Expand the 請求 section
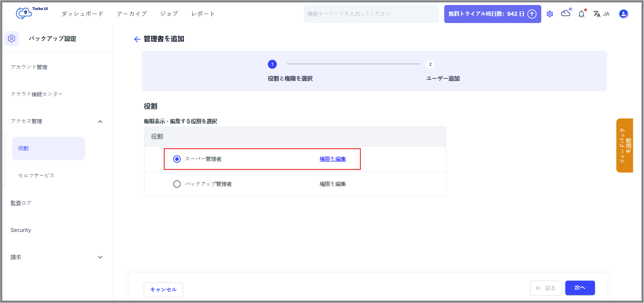 [100, 257]
